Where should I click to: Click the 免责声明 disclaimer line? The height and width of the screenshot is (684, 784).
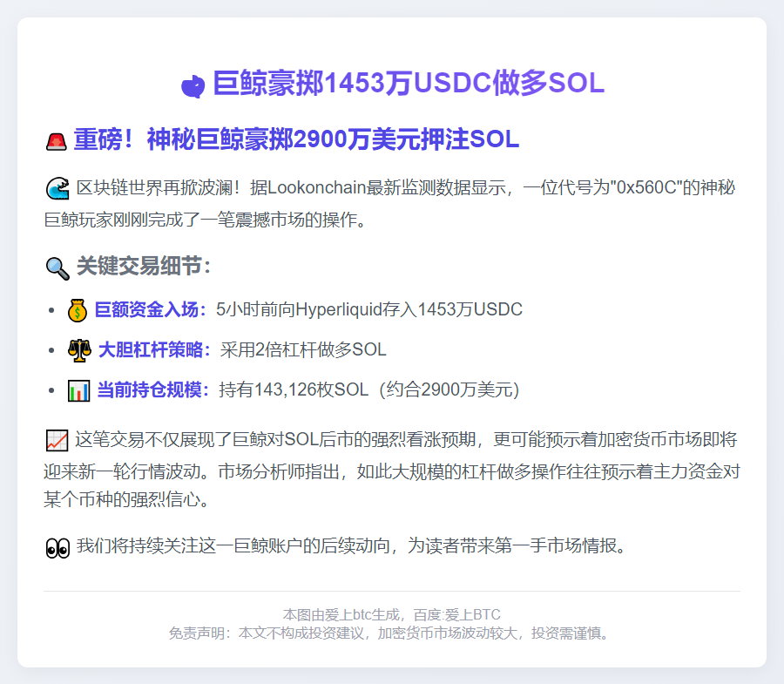click(x=391, y=634)
